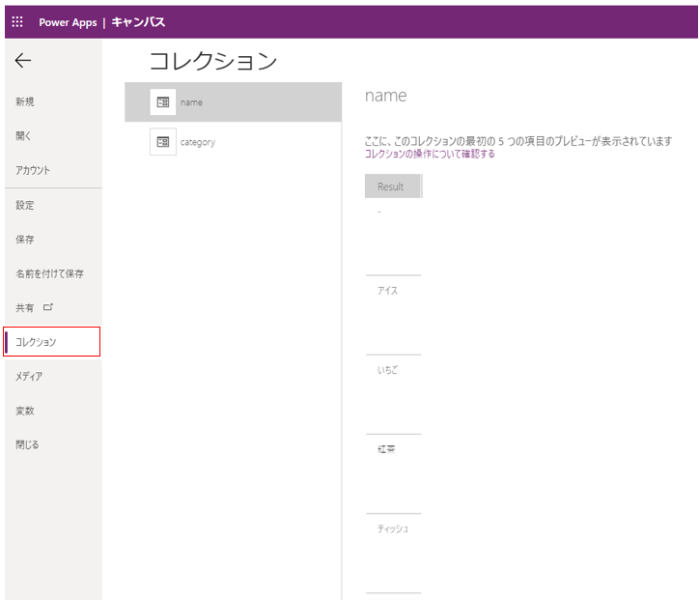Image resolution: width=700 pixels, height=600 pixels.
Task: Click the ティッシュ preview cell
Action: 393,529
